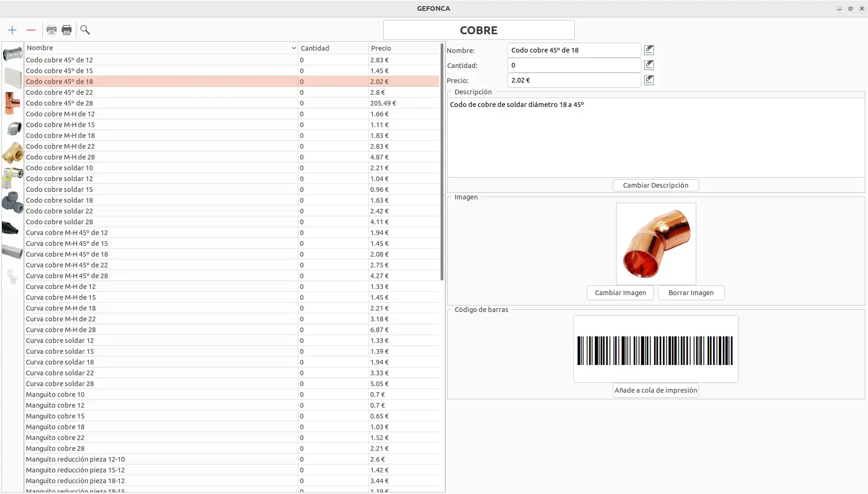
Task: Select row Curva cobre M-H 45º de 12
Action: tap(232, 233)
